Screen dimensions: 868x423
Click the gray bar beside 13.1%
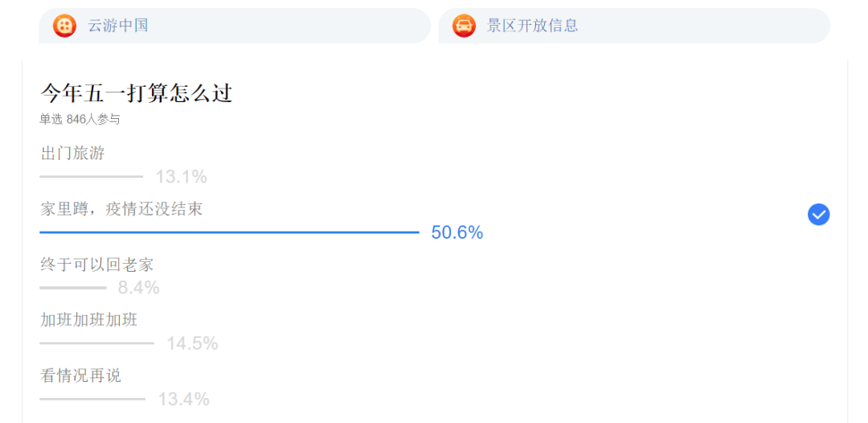[91, 176]
